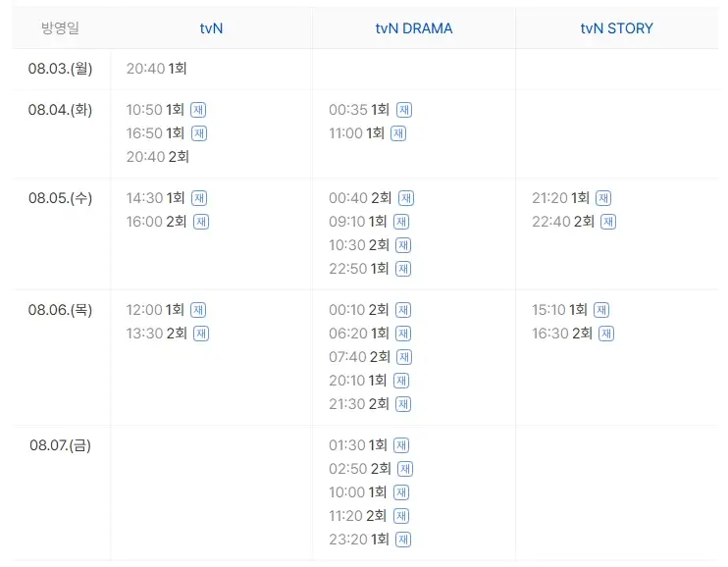Click the 12:00 1회 tvN entry
Image resolution: width=728 pixels, height=567 pixels.
click(x=155, y=310)
